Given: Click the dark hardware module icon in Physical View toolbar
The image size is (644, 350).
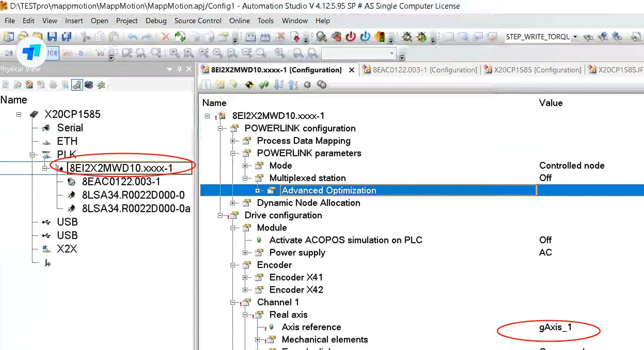Looking at the screenshot, I should click(89, 85).
